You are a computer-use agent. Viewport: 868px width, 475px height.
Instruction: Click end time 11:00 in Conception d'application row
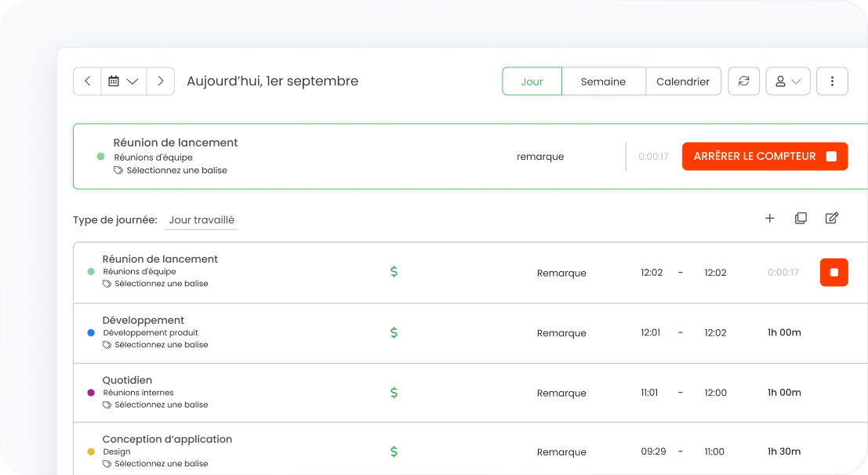[x=714, y=451]
